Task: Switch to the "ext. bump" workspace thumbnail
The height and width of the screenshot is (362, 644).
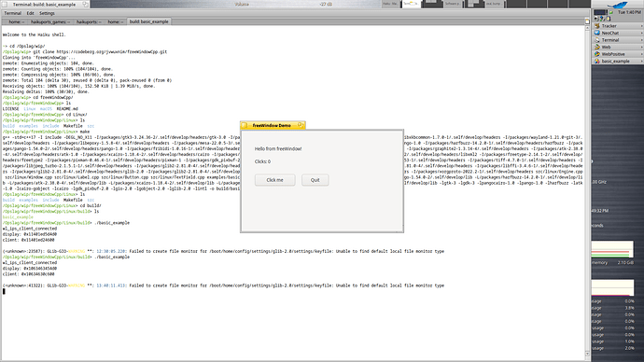Action: pos(494,4)
